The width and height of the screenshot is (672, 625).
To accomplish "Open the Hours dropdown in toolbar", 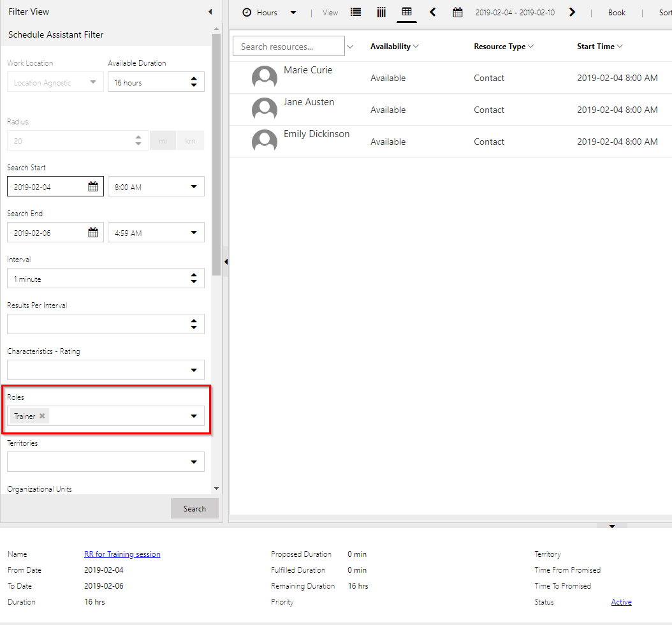I will 293,12.
